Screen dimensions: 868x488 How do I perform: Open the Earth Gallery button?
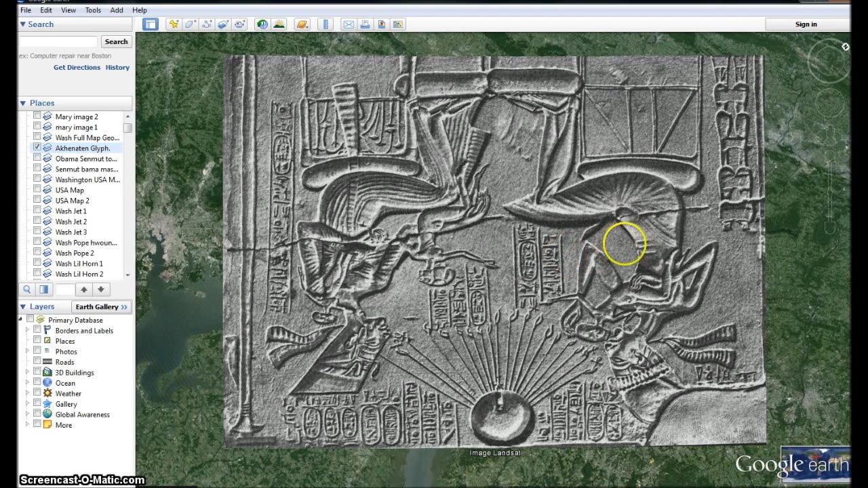coord(101,307)
